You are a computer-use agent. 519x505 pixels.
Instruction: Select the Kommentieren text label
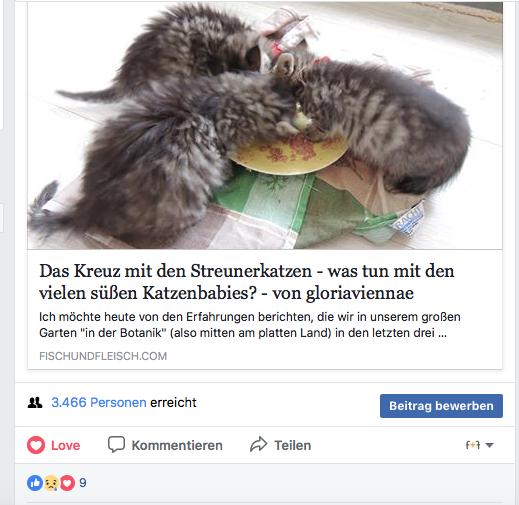click(177, 445)
